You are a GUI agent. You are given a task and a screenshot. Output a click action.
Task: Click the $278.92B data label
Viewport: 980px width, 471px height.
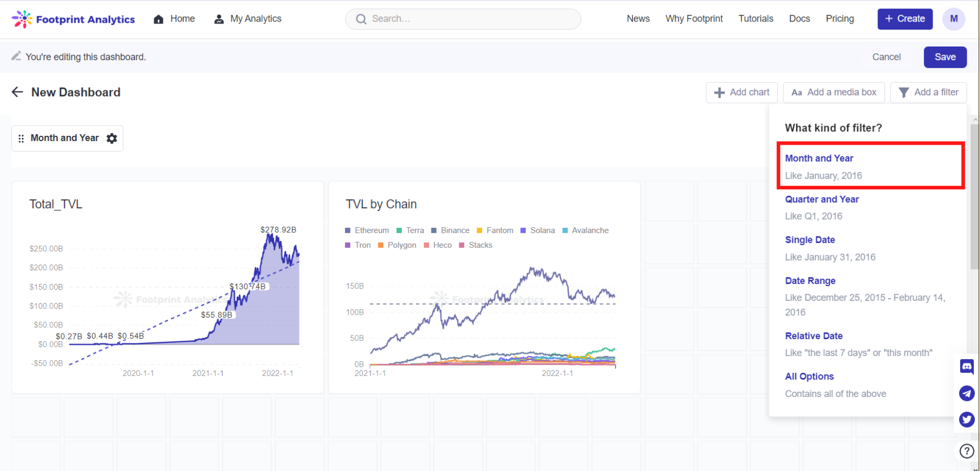pyautogui.click(x=278, y=230)
